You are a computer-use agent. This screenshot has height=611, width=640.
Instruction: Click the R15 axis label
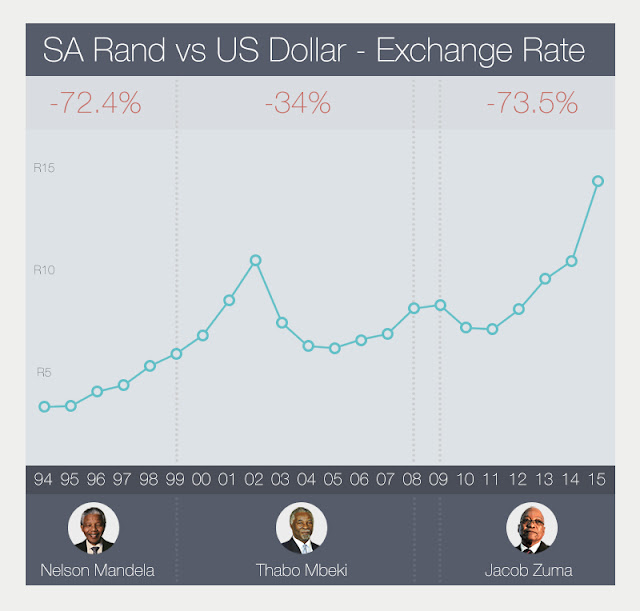pos(43,168)
